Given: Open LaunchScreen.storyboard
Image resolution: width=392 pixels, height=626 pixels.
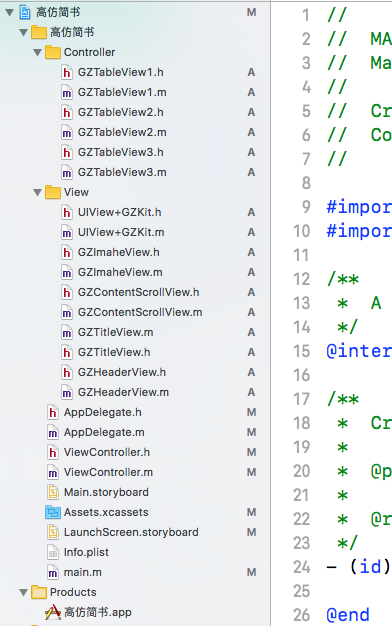Looking at the screenshot, I should (131, 532).
